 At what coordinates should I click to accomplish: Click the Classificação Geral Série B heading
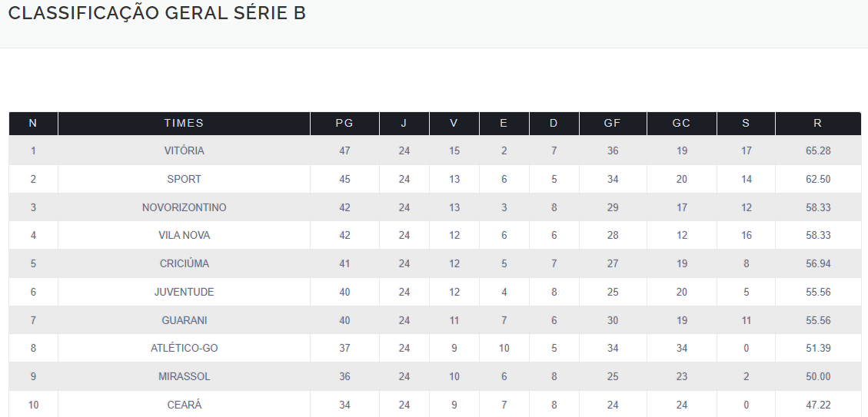coord(157,14)
